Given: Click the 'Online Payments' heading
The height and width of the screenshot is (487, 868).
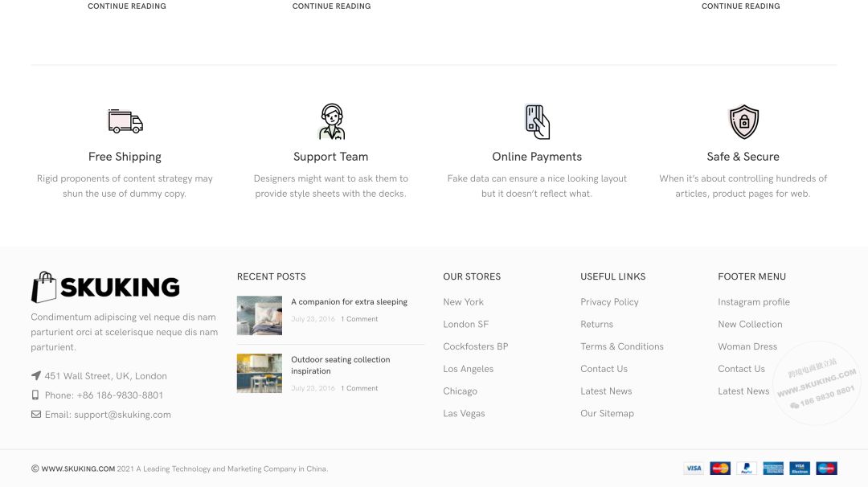Looking at the screenshot, I should (537, 157).
